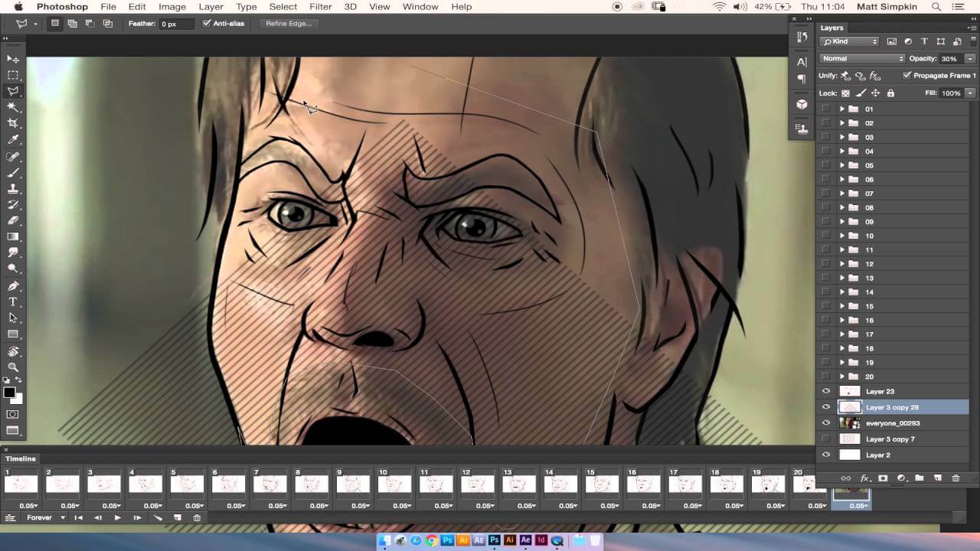Screen dimensions: 980x551
Task: Pick the Crop tool in toolbar
Action: [x=13, y=123]
